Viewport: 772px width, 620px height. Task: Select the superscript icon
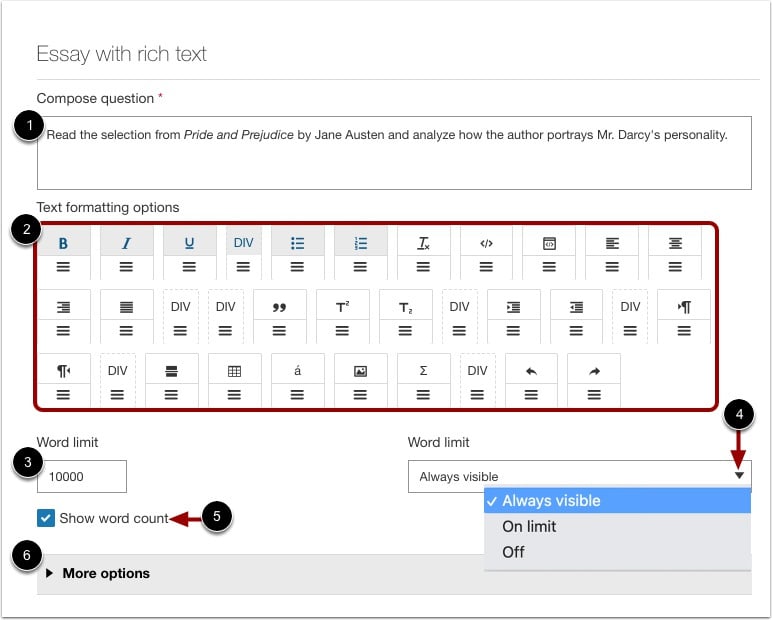342,307
